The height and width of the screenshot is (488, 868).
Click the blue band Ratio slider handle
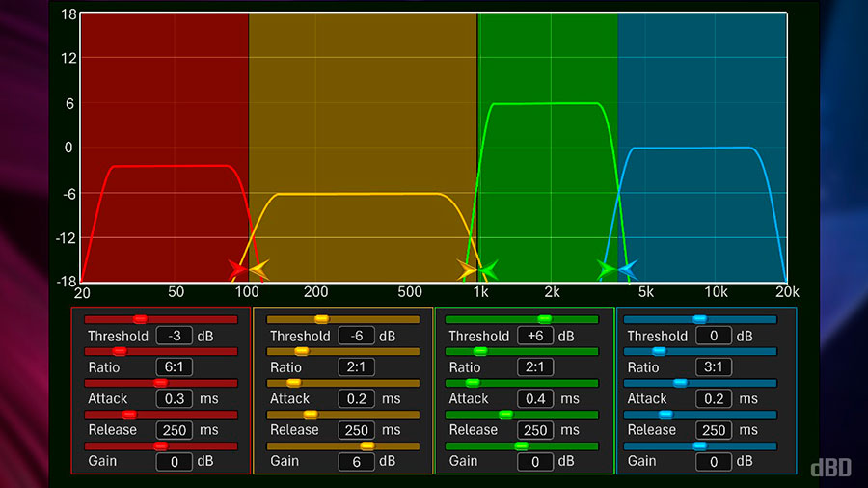click(659, 351)
